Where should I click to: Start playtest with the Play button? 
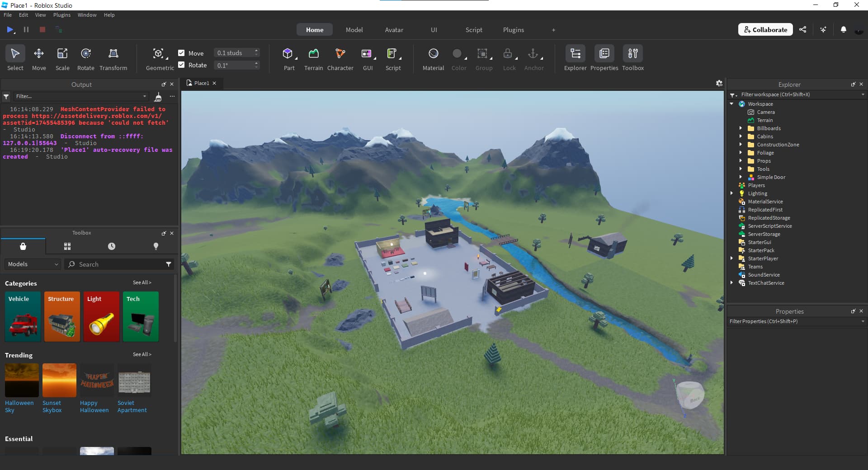(x=10, y=29)
